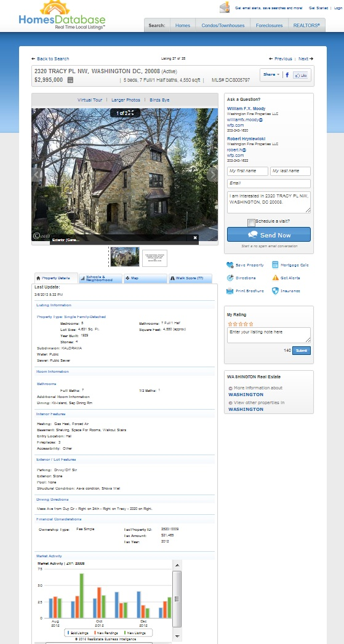The height and width of the screenshot is (644, 344).
Task: Click the Get Alerts warning icon
Action: tap(275, 277)
